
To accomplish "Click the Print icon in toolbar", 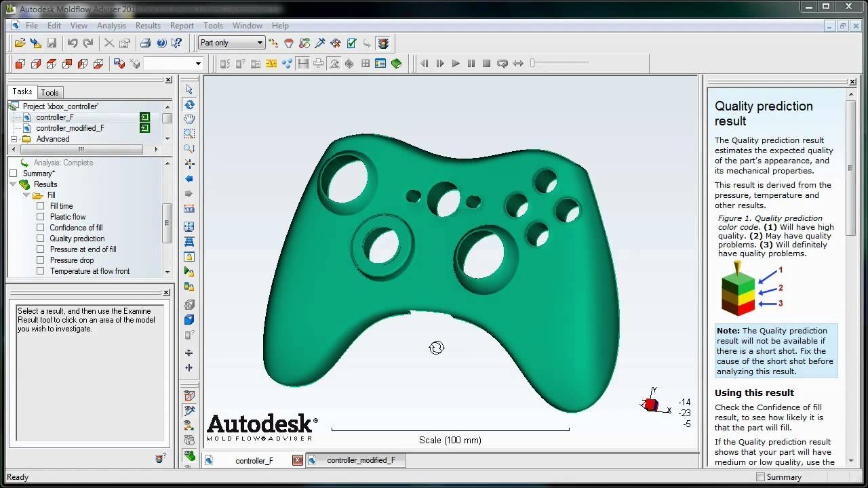I will pos(145,43).
